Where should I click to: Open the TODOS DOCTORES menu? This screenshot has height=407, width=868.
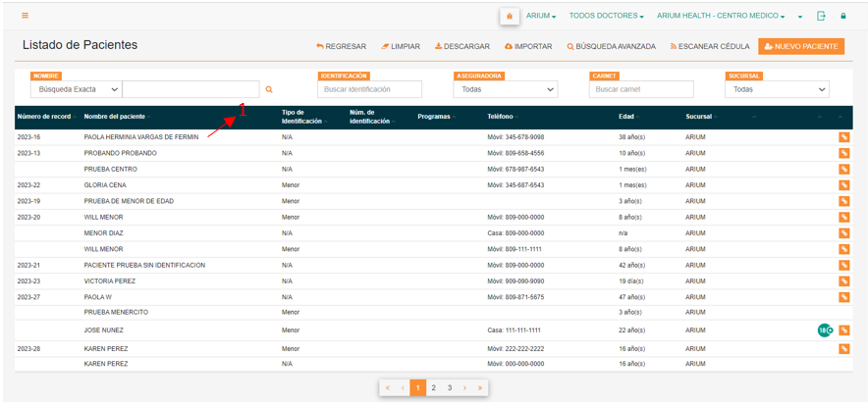tap(606, 16)
